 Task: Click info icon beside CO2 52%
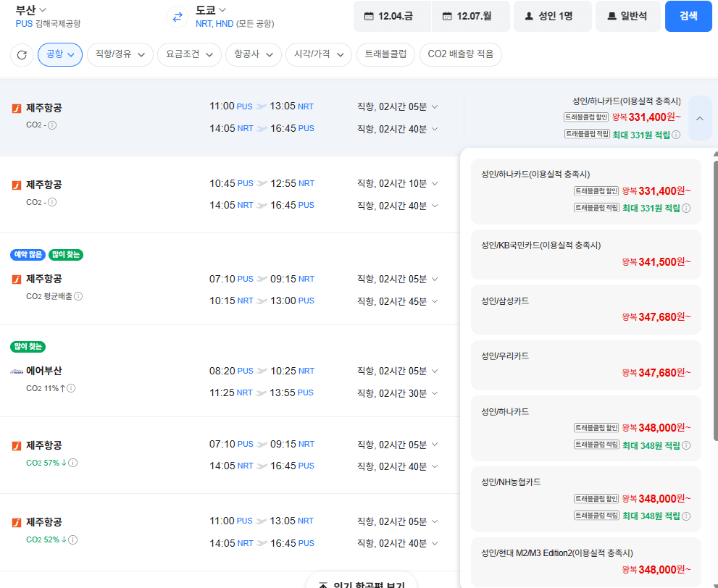pyautogui.click(x=72, y=539)
